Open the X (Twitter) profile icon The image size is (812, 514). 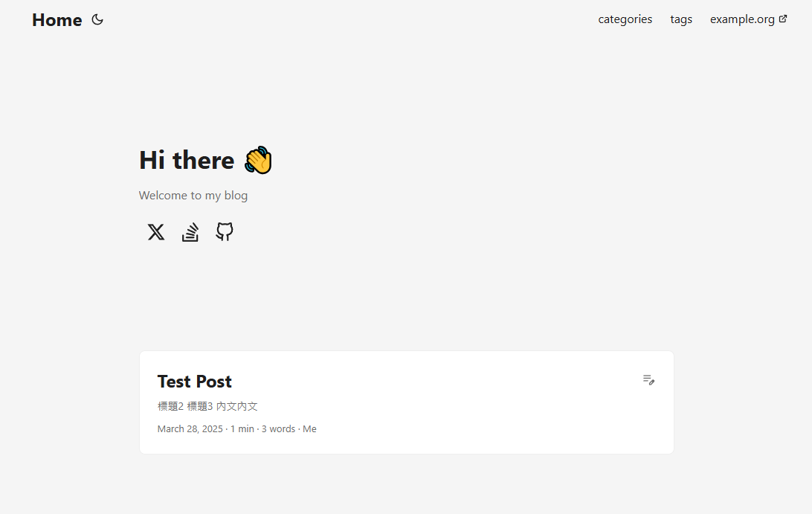point(155,232)
